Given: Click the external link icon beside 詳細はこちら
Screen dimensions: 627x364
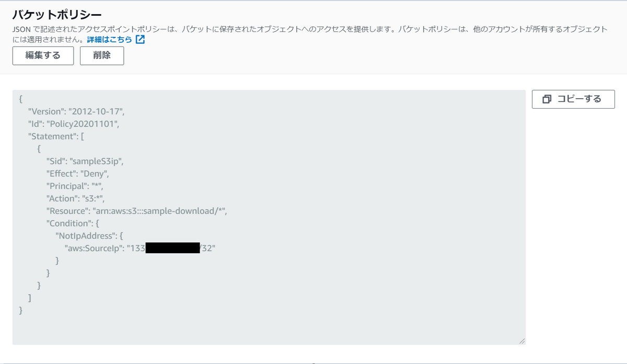Looking at the screenshot, I should point(140,39).
